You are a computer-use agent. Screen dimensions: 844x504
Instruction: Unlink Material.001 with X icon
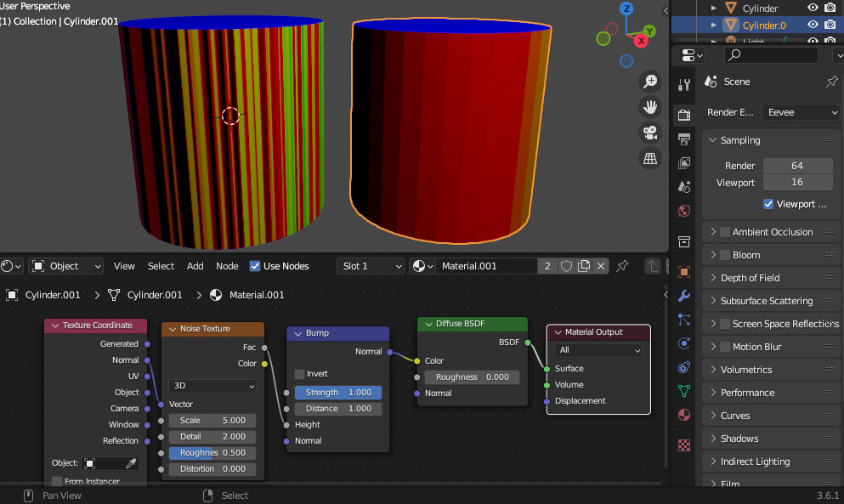coord(601,266)
